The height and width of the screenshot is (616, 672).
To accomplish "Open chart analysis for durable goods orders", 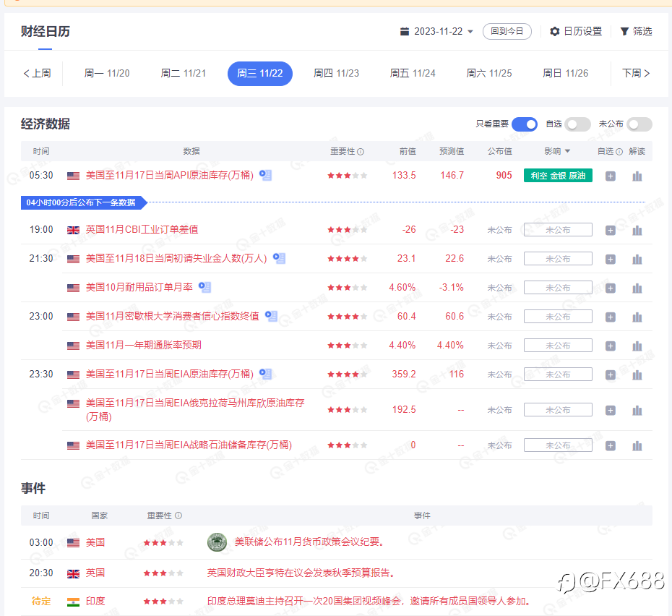I will pyautogui.click(x=637, y=288).
